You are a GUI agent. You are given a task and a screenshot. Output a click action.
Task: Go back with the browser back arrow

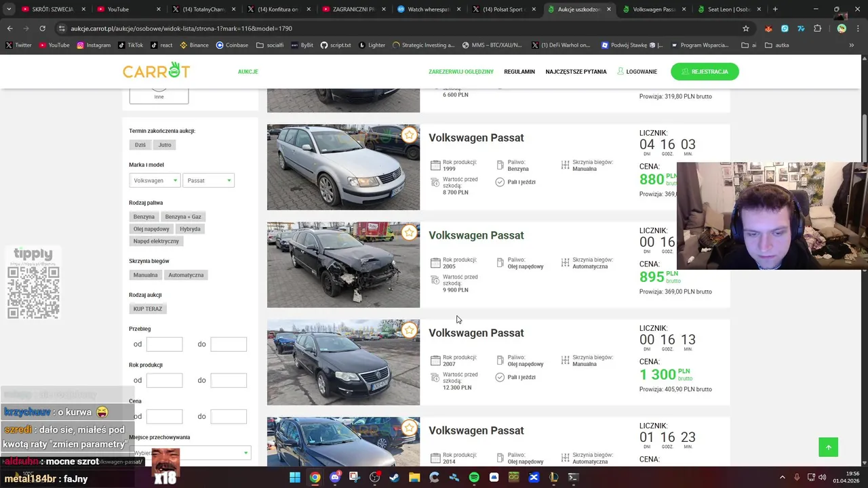point(10,28)
